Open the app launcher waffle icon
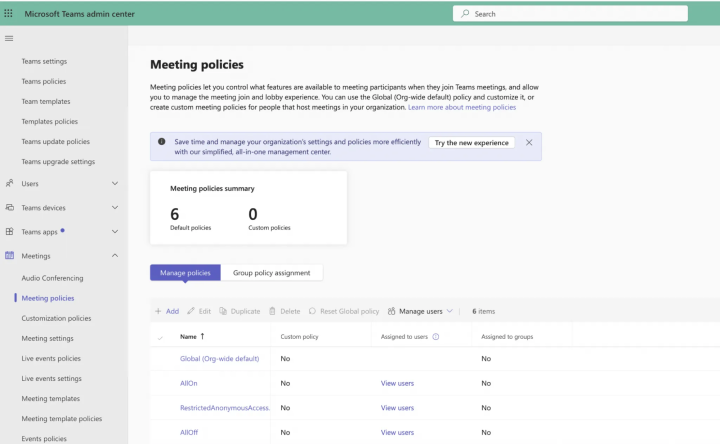This screenshot has width=720, height=444. point(8,13)
